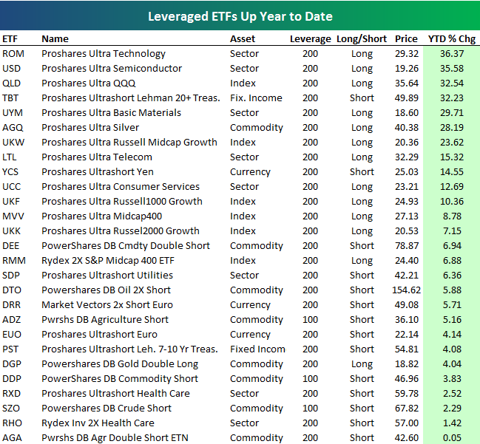
Task: Click the AGQ ticker cell
Action: click(13, 128)
